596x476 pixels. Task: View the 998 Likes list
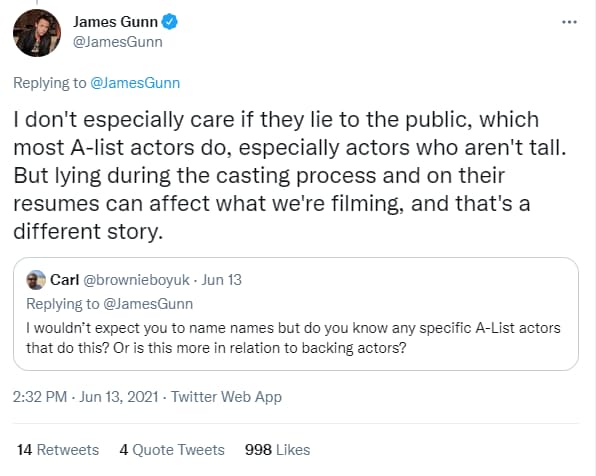point(277,450)
